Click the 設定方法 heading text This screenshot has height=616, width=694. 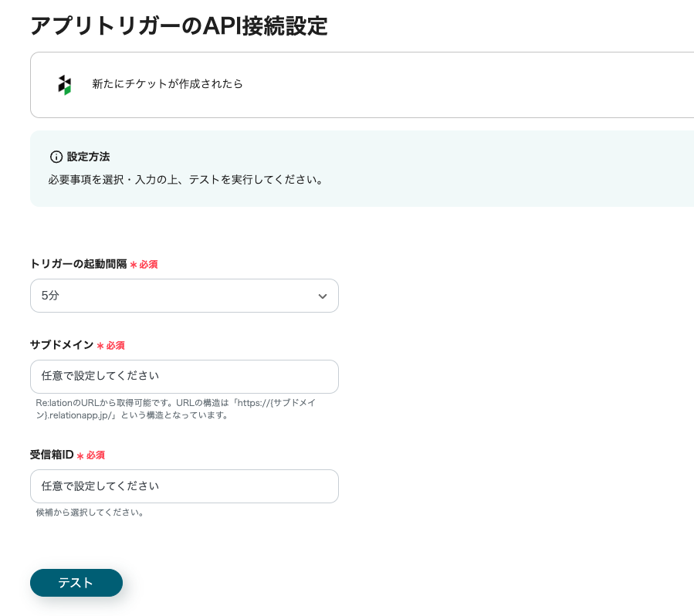click(88, 157)
